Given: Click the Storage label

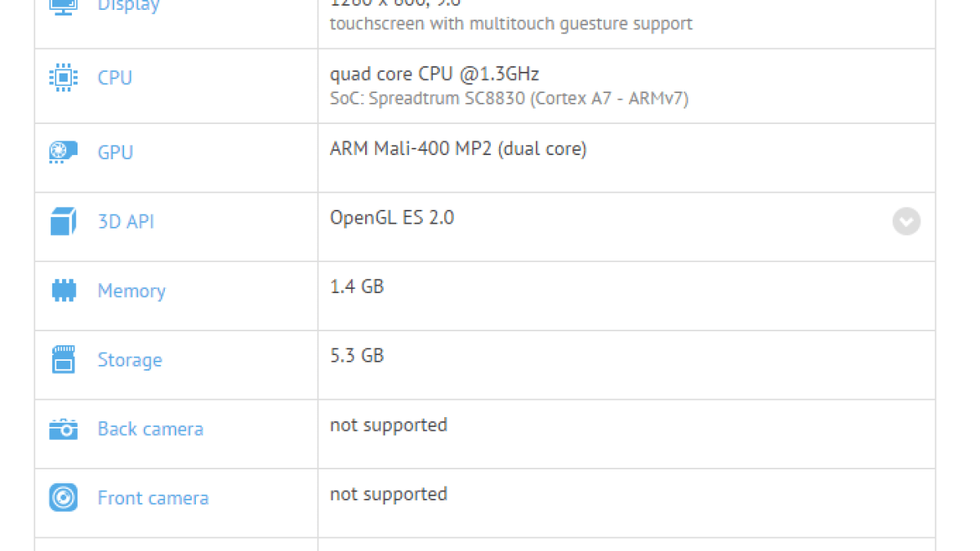Looking at the screenshot, I should (130, 360).
